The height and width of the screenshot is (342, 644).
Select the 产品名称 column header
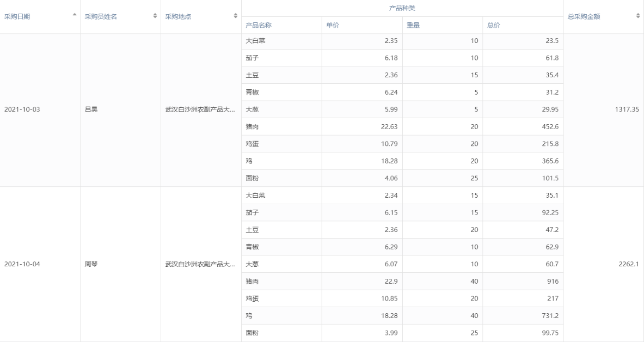[x=259, y=25]
